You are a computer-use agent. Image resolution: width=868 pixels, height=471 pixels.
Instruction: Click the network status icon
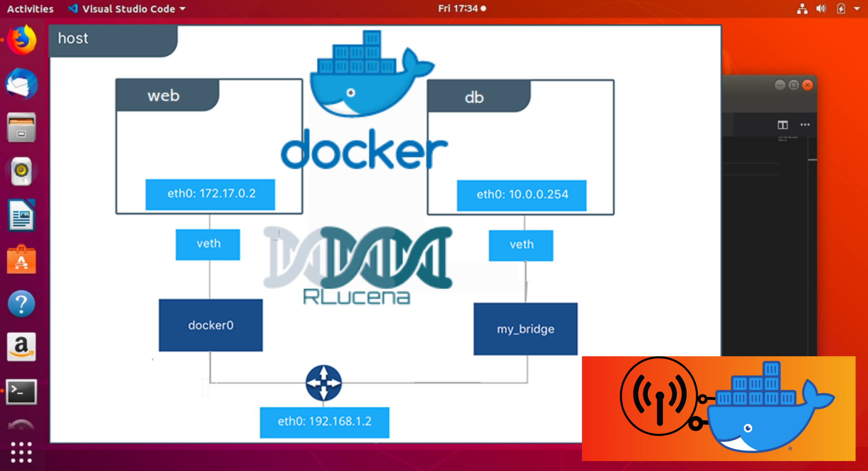tap(802, 9)
